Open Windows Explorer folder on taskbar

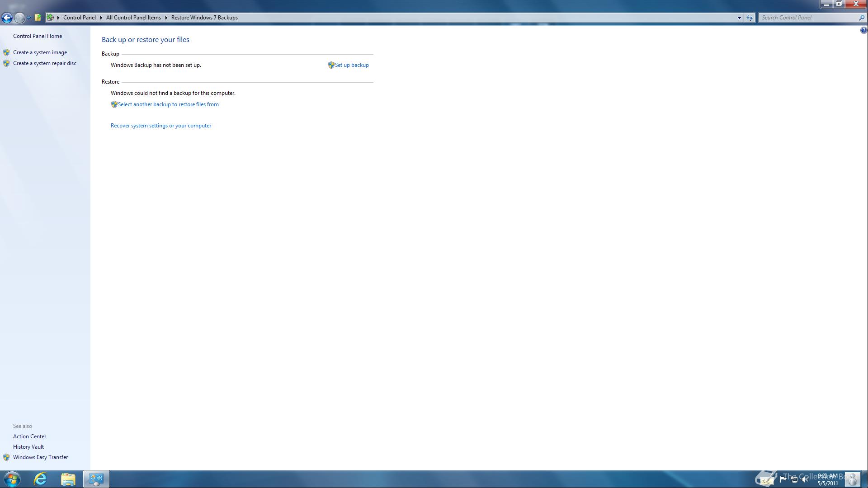[68, 479]
